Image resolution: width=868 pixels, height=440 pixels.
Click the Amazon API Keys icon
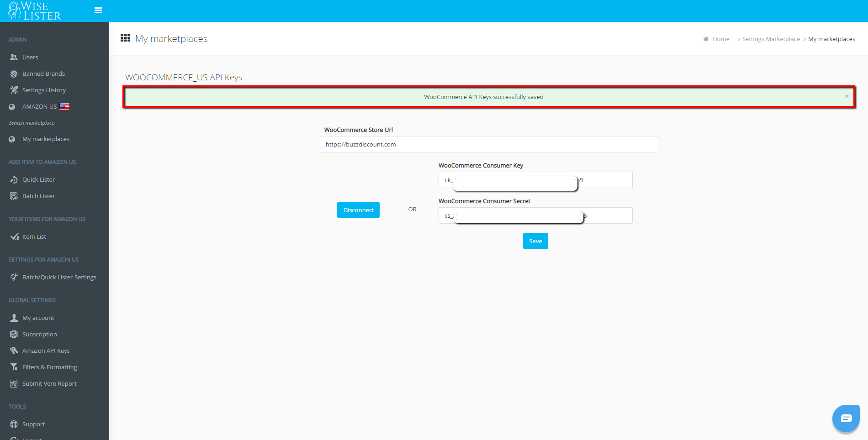pos(14,351)
